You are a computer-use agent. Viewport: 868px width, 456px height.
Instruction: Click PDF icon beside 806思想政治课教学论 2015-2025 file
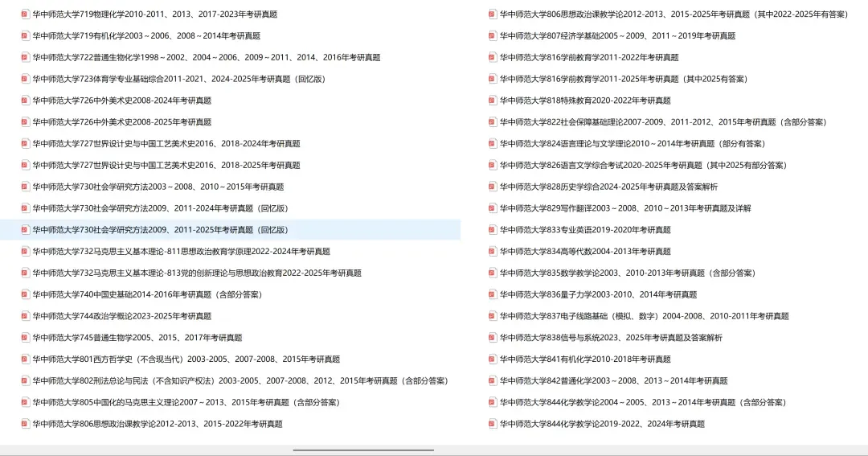click(x=492, y=14)
